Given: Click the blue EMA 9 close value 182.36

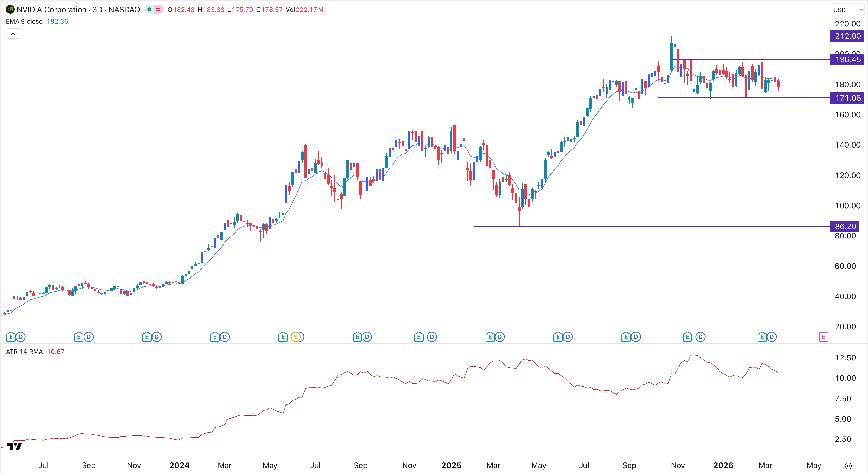Looking at the screenshot, I should point(57,21).
